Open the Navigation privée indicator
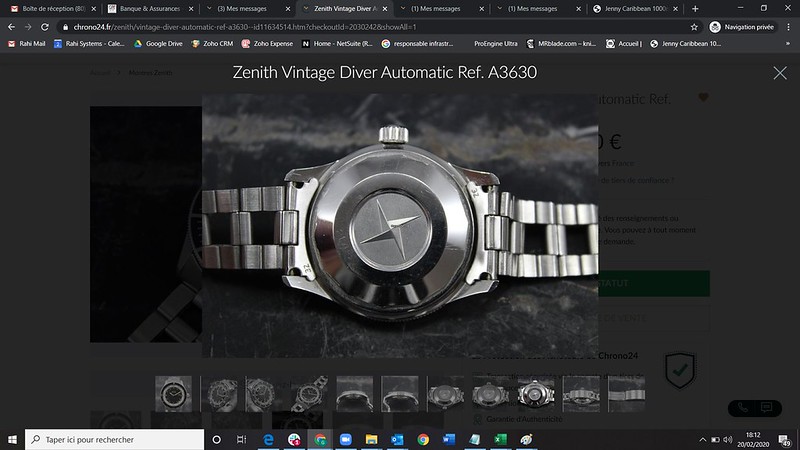The height and width of the screenshot is (450, 800). click(743, 27)
